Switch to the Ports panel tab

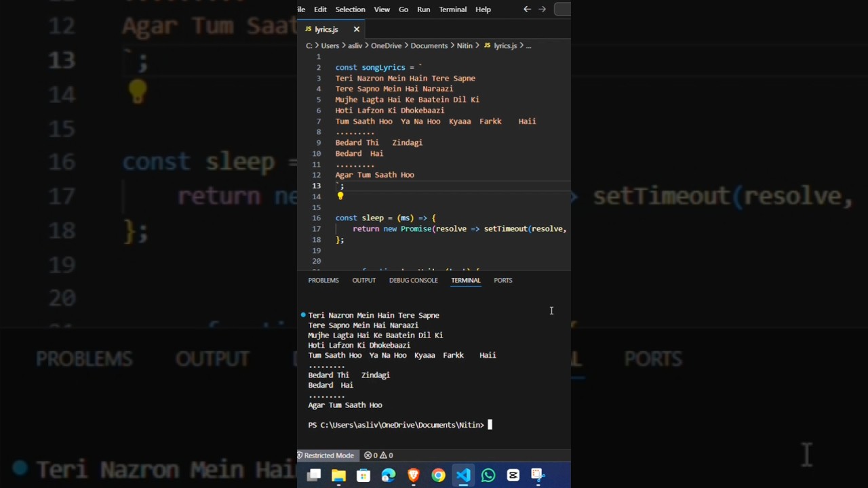pos(502,280)
